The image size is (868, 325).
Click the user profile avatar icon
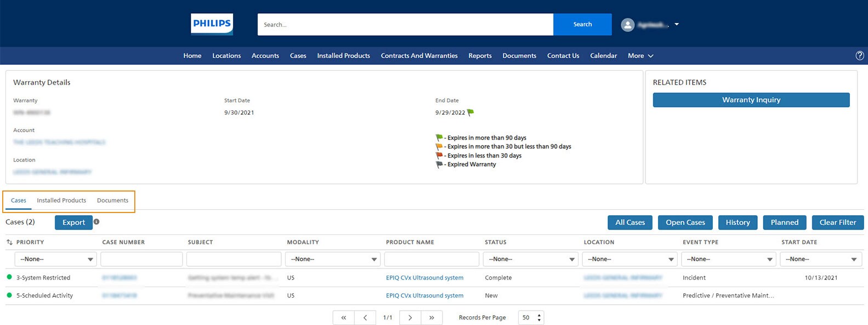(627, 25)
